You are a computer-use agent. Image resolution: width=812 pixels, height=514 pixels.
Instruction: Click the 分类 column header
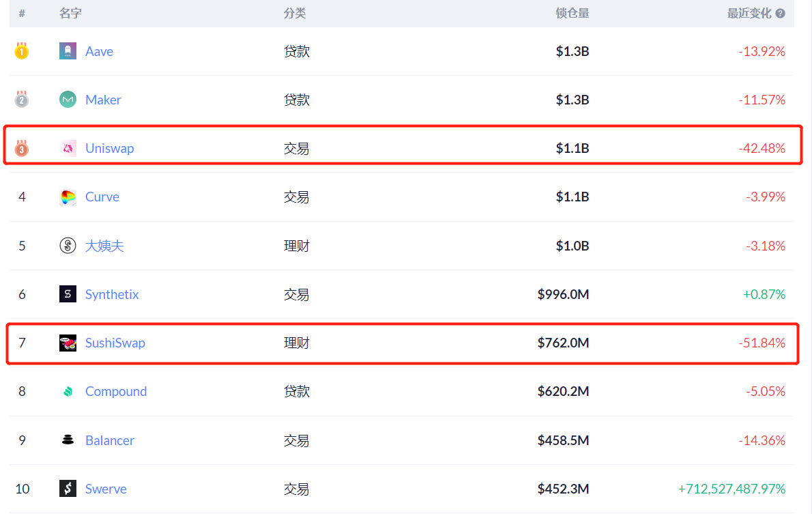(295, 14)
